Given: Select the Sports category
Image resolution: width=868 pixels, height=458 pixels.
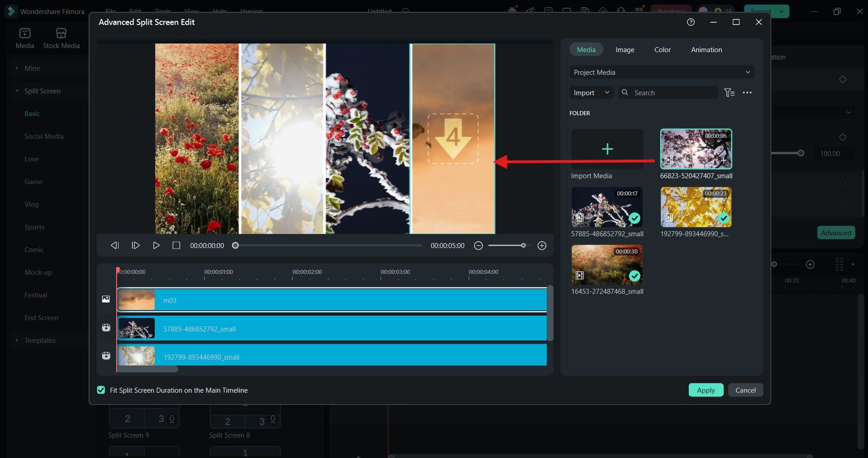Looking at the screenshot, I should coord(34,227).
